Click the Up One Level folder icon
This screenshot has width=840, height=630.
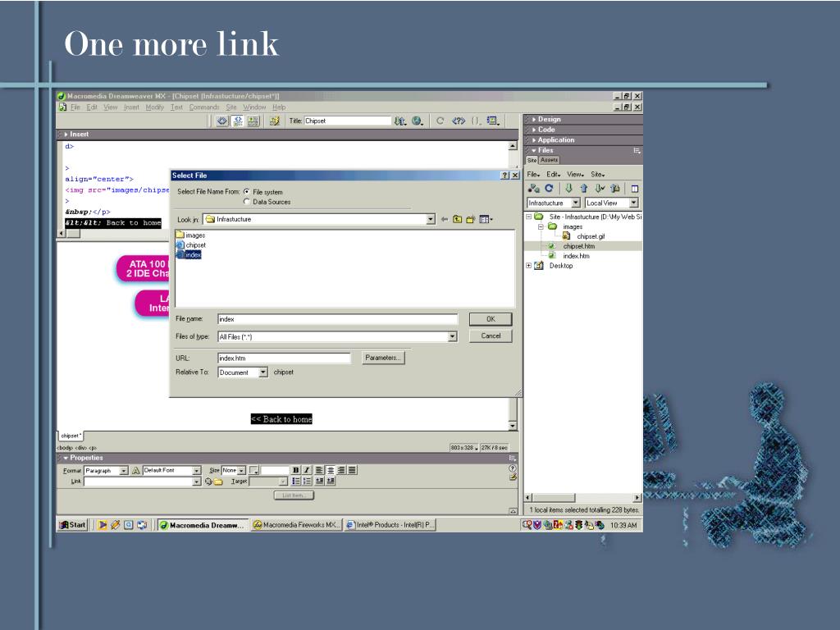click(x=457, y=219)
